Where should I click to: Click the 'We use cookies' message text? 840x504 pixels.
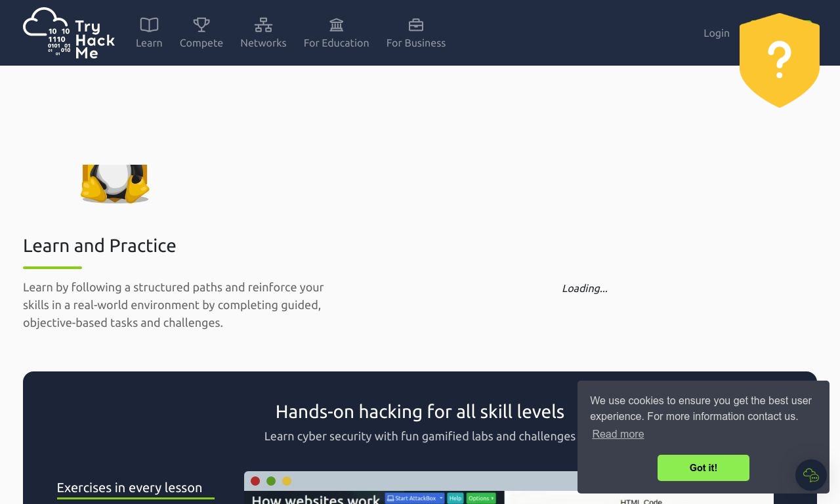701,408
